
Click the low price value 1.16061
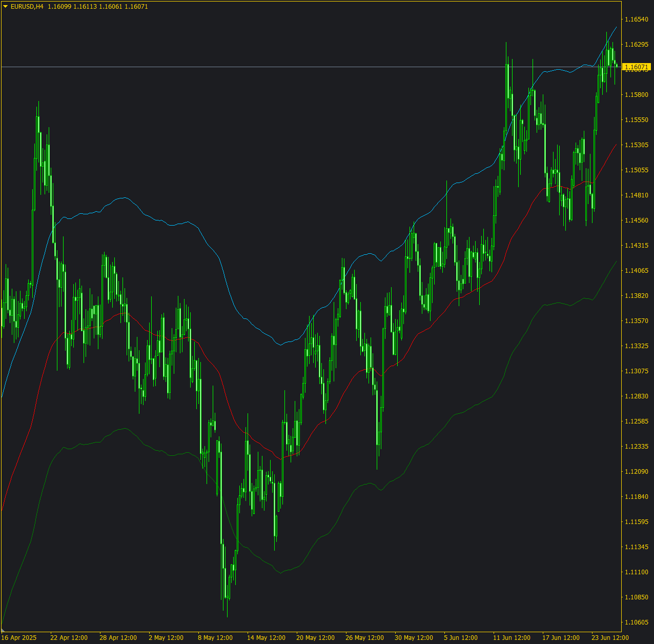pos(110,7)
